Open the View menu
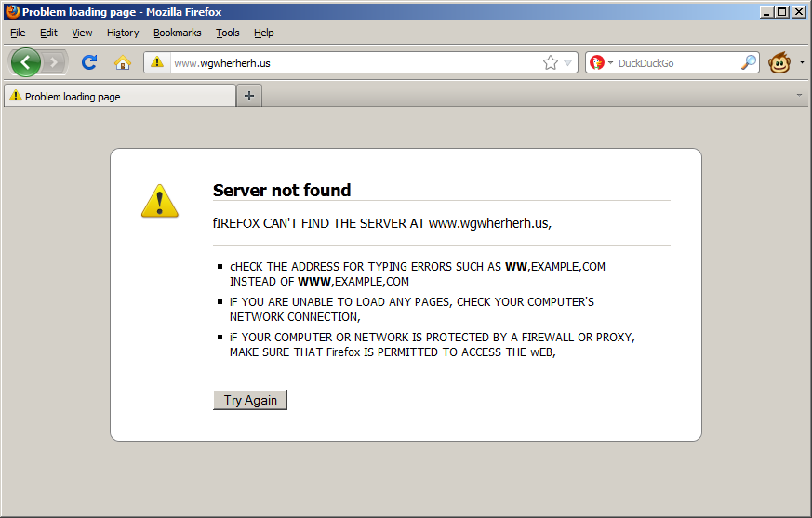 pyautogui.click(x=82, y=33)
